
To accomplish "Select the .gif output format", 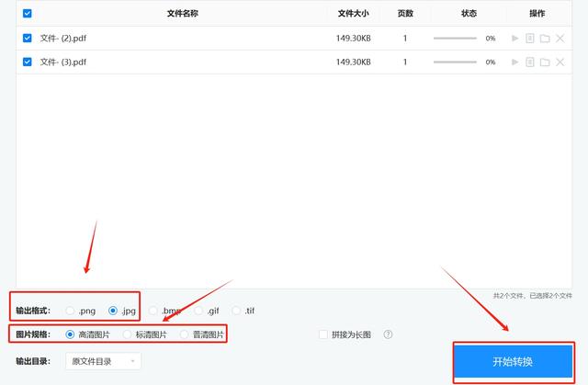I will tap(198, 311).
